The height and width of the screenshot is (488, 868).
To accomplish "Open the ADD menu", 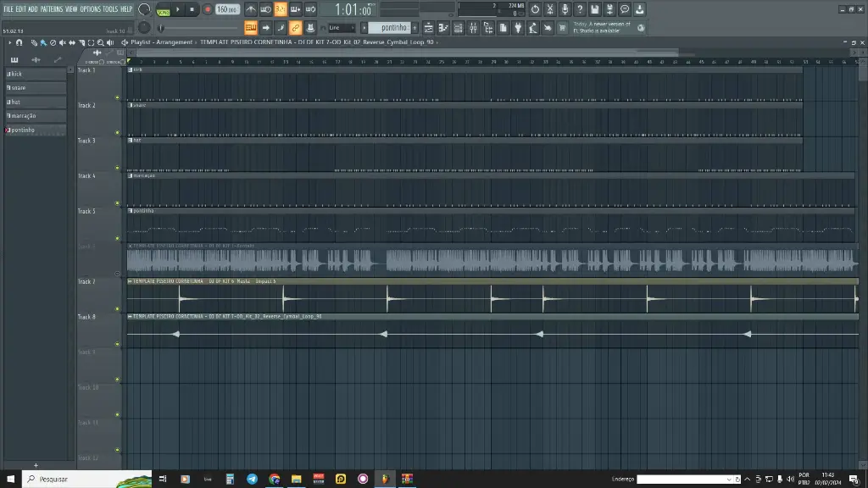I will point(33,9).
